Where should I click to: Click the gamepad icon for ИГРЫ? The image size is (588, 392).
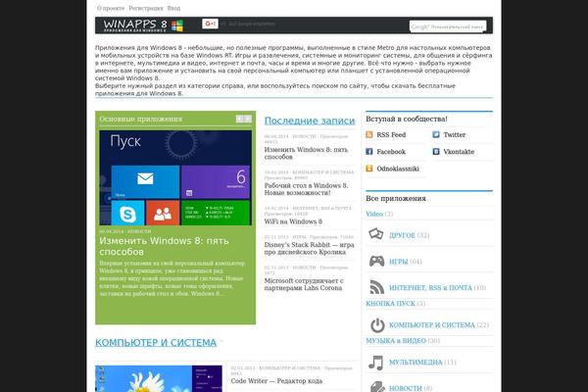(x=377, y=261)
